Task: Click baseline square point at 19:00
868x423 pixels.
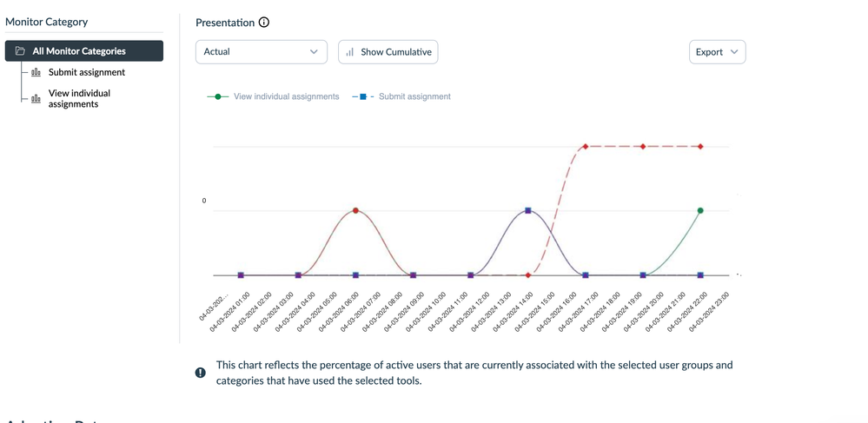Action: coord(643,275)
